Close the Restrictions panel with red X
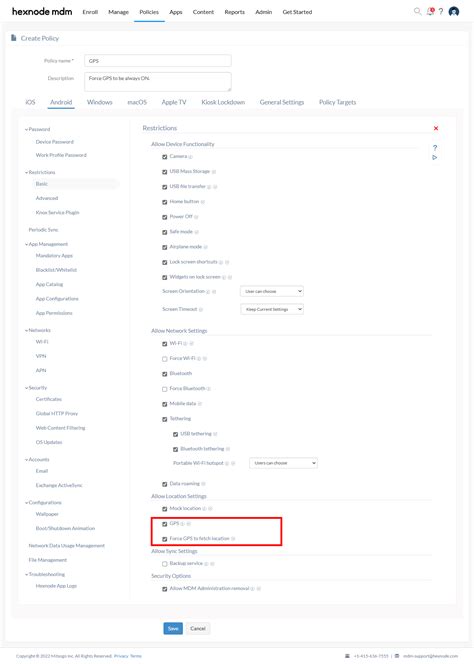 (x=436, y=128)
